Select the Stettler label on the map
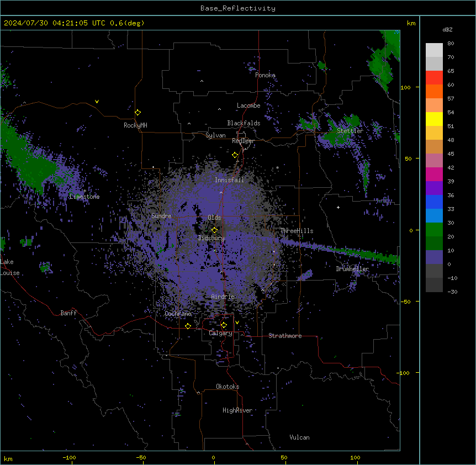 pyautogui.click(x=350, y=131)
